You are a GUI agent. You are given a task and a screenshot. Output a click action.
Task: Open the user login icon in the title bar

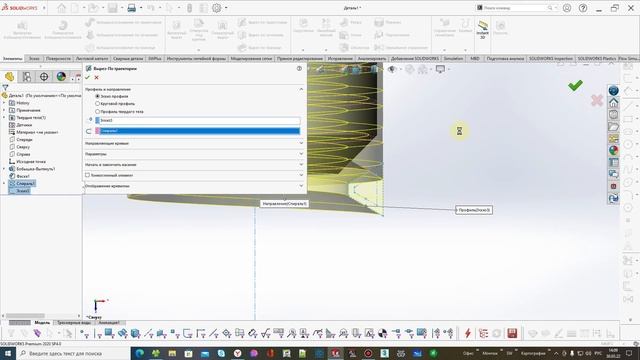click(x=567, y=8)
